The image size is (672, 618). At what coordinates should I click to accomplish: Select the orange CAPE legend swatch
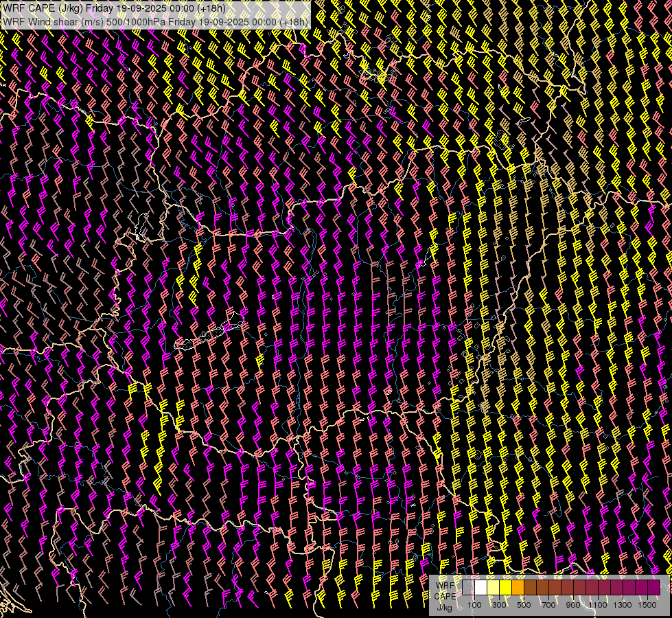pos(518,587)
